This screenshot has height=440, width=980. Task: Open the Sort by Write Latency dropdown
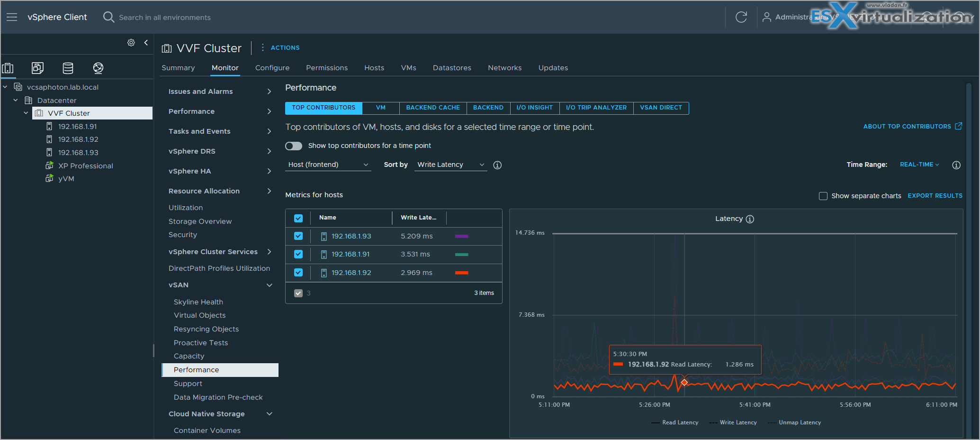pyautogui.click(x=450, y=165)
